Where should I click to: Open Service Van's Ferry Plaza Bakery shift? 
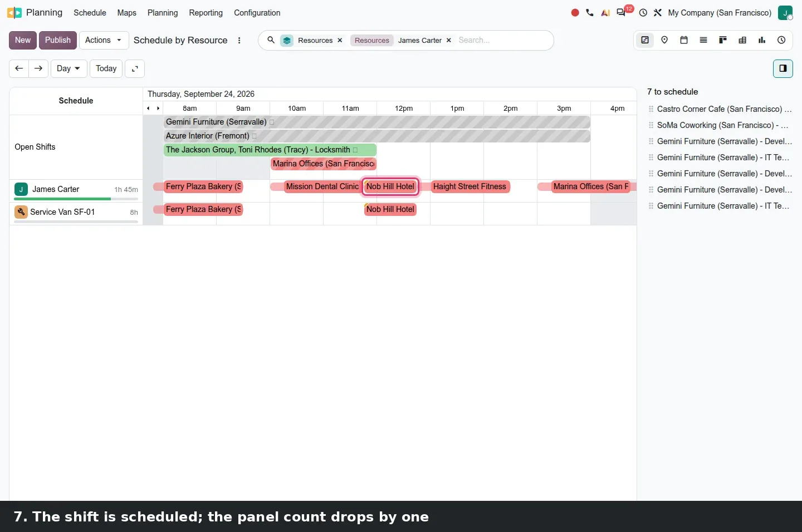(x=203, y=209)
